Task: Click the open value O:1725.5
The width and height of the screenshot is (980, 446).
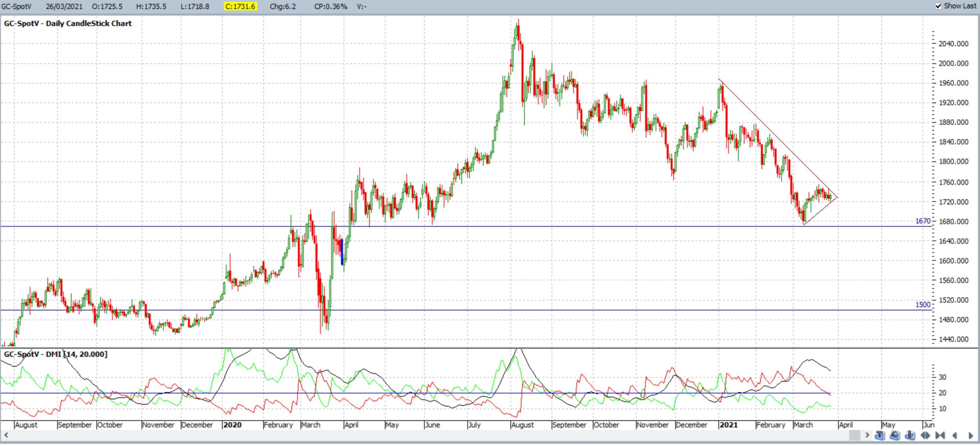Action: click(107, 6)
